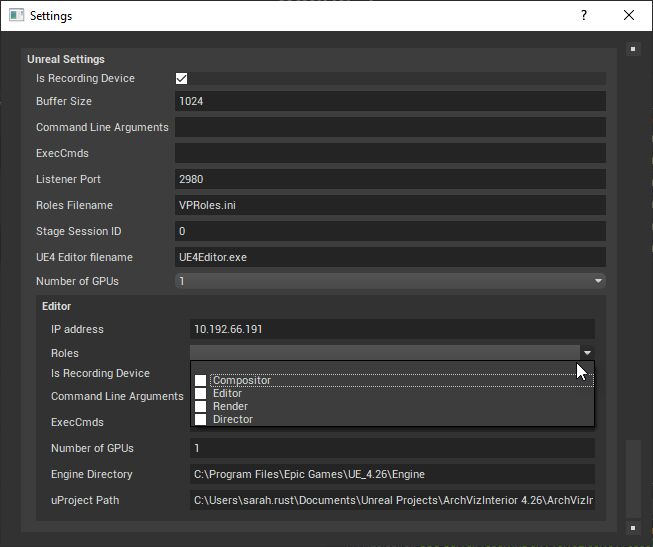Screen dimensions: 653x547
Task: Tick the Director role option
Action: coord(201,420)
